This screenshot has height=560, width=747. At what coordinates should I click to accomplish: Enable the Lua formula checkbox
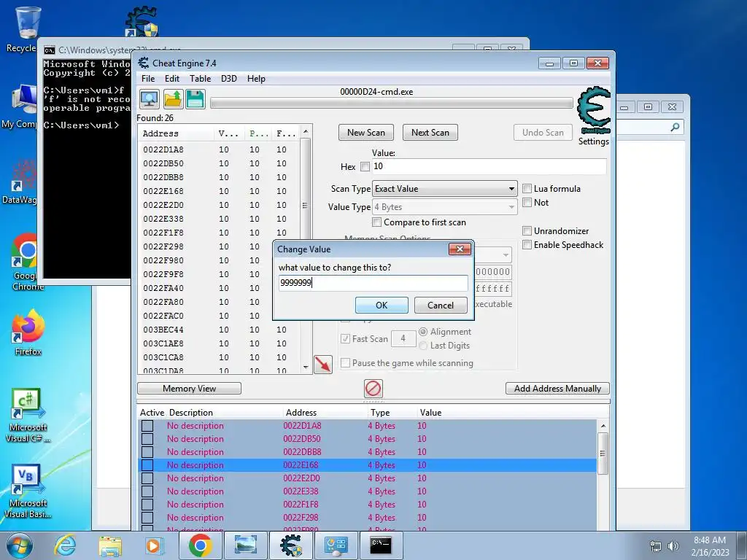[527, 189]
